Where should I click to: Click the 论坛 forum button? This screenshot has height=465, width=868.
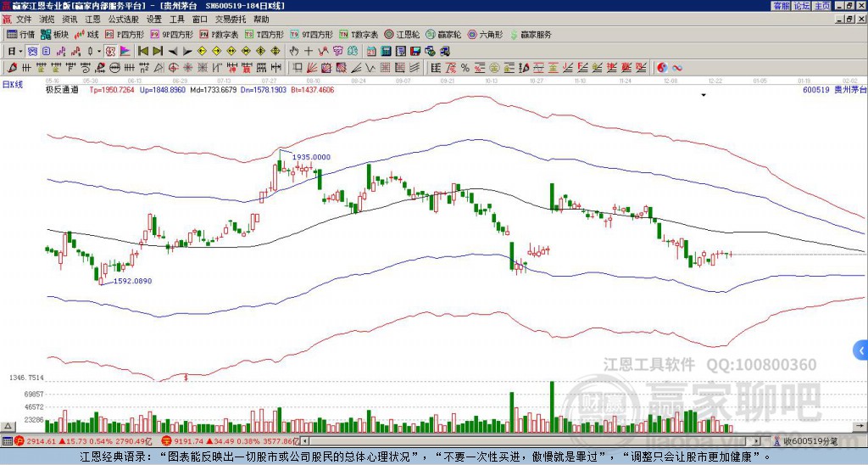[x=802, y=6]
